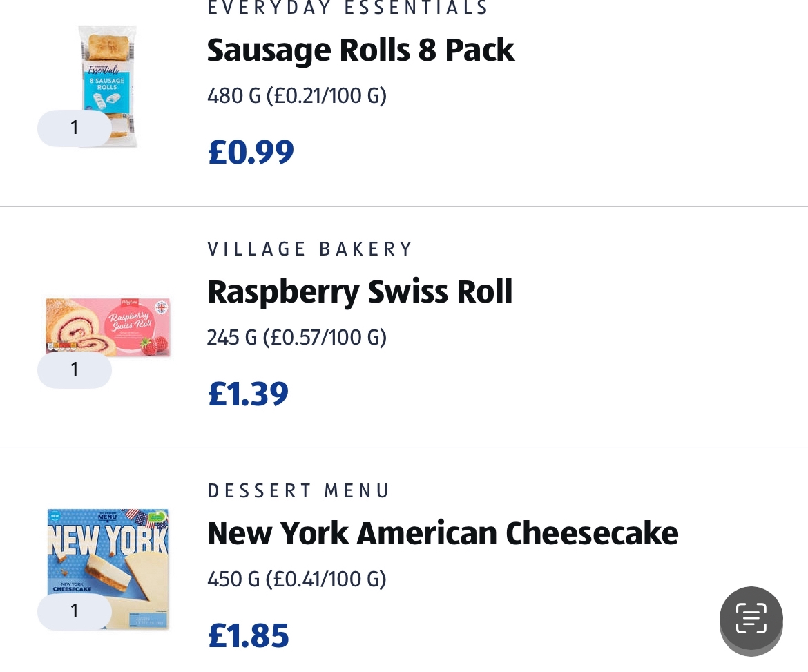Image resolution: width=808 pixels, height=672 pixels.
Task: Click the Everyday Essentials brand label
Action: point(348,8)
